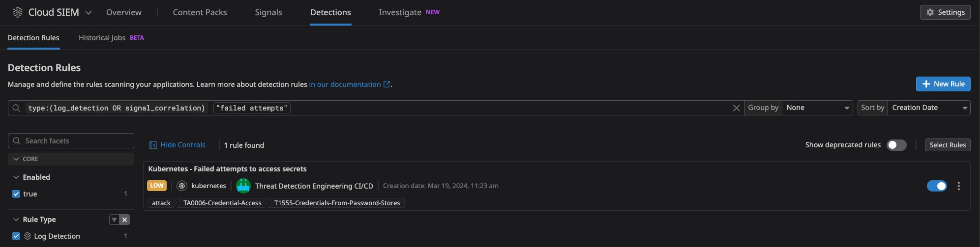Clear the search query with X icon

tap(736, 108)
